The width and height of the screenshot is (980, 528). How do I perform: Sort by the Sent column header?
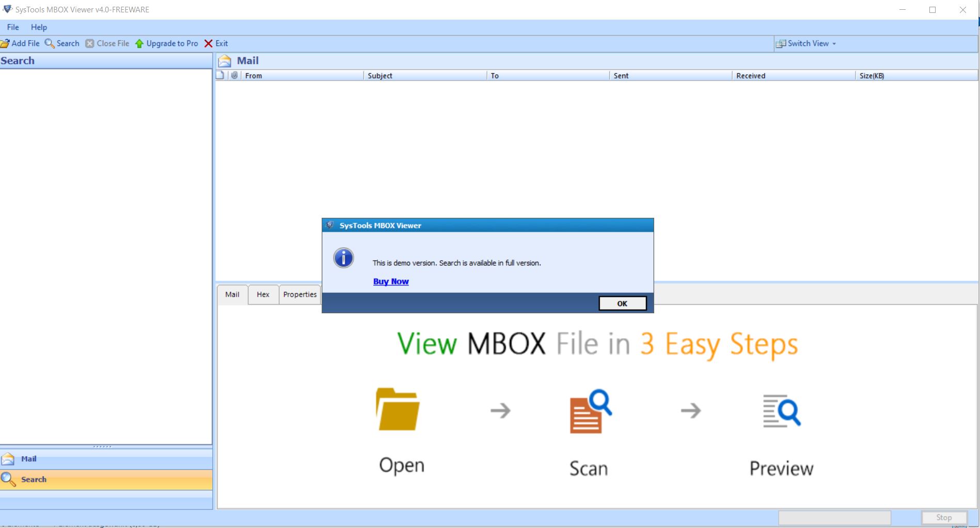point(671,75)
